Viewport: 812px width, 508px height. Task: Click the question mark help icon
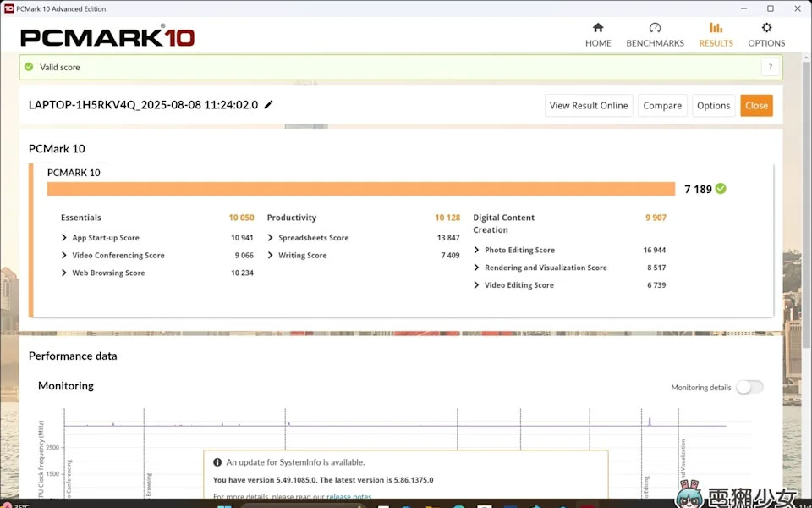770,67
